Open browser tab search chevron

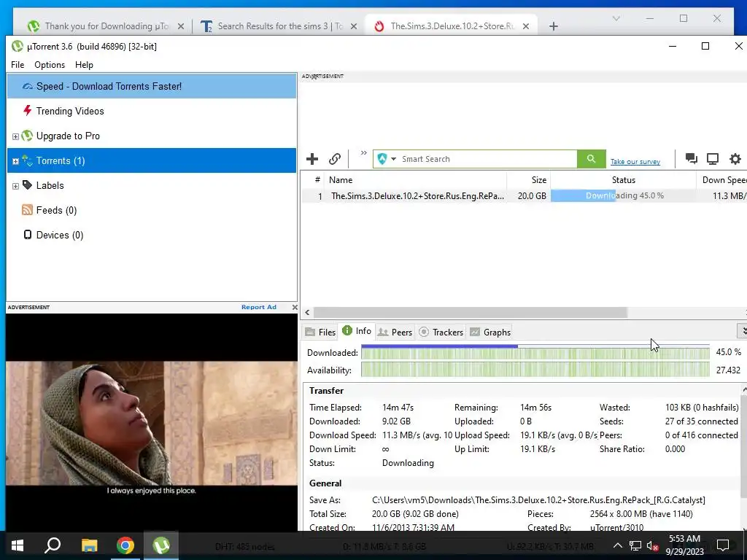point(616,18)
